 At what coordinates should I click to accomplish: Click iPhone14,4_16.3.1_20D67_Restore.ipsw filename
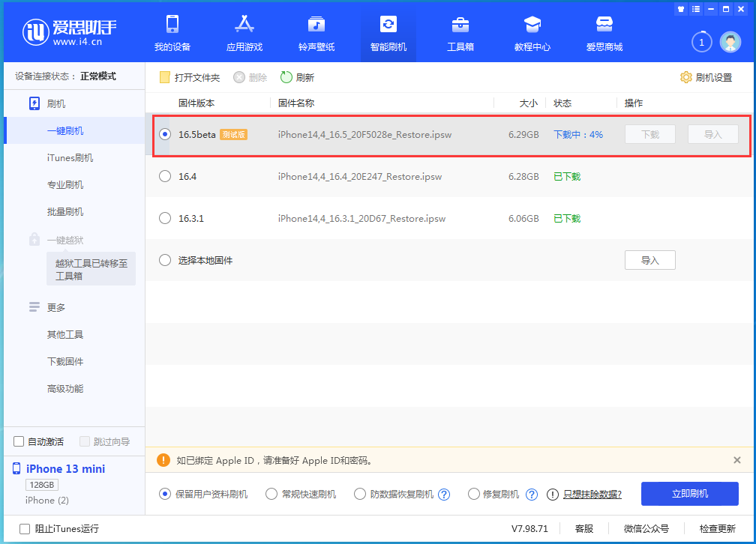point(361,218)
